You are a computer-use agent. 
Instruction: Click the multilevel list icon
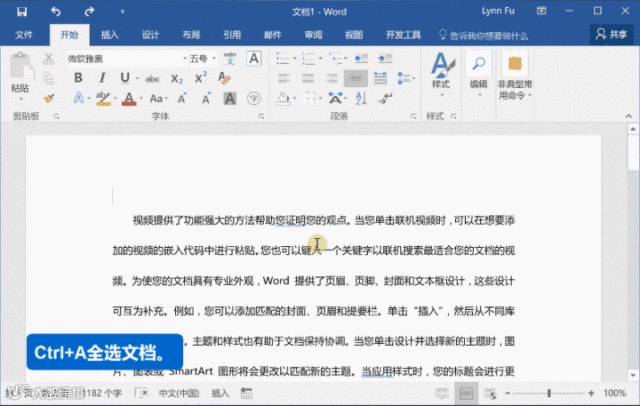335,58
